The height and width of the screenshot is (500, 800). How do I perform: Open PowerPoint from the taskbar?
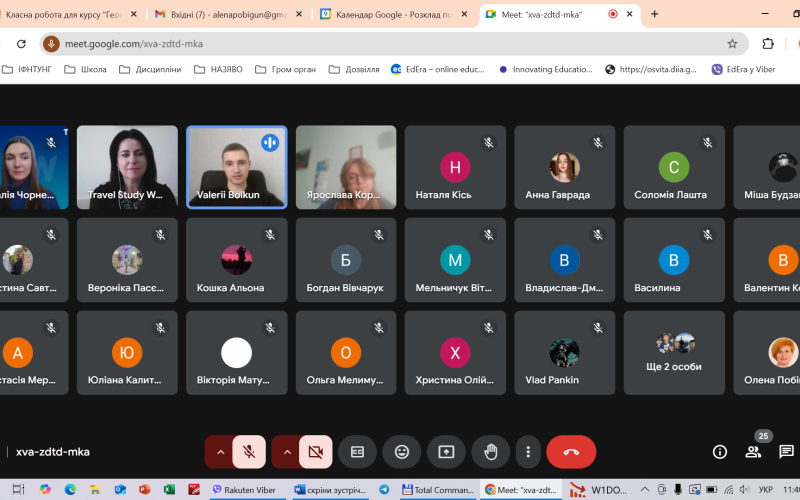(144, 490)
